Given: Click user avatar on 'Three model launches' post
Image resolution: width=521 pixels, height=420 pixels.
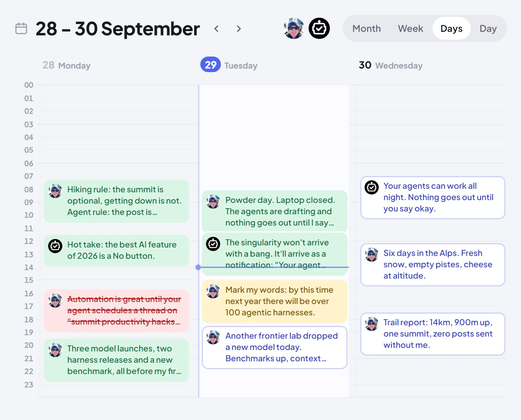Looking at the screenshot, I should pyautogui.click(x=55, y=350).
